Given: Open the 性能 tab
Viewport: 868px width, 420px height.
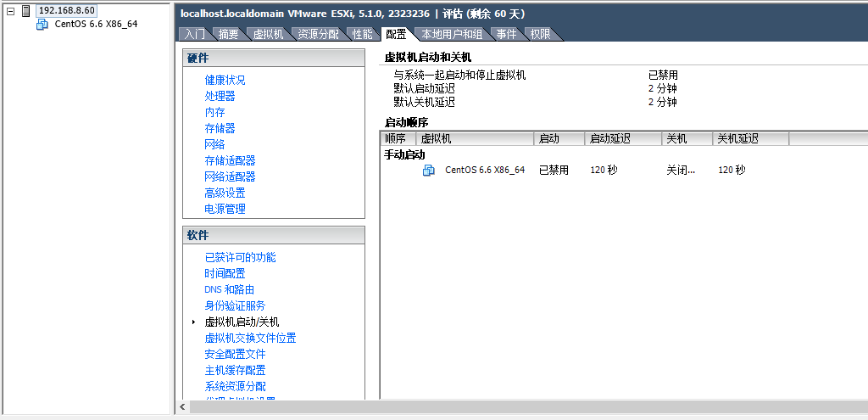Looking at the screenshot, I should pos(363,34).
